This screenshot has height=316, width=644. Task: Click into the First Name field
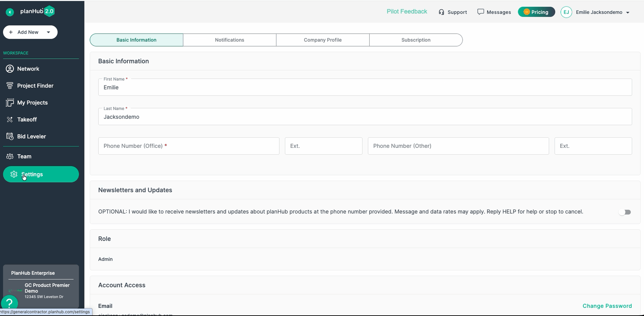[365, 87]
